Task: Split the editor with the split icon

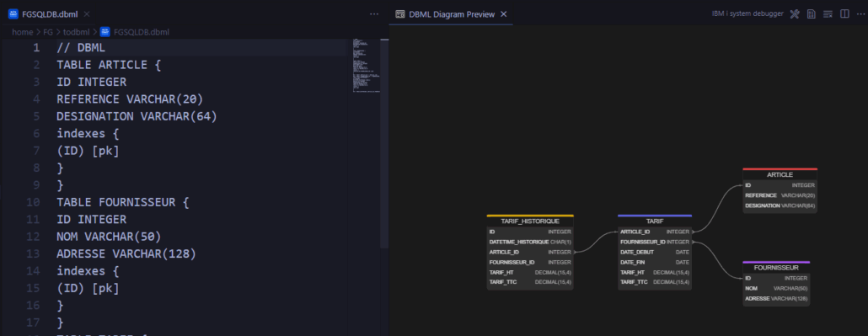Action: (x=844, y=13)
